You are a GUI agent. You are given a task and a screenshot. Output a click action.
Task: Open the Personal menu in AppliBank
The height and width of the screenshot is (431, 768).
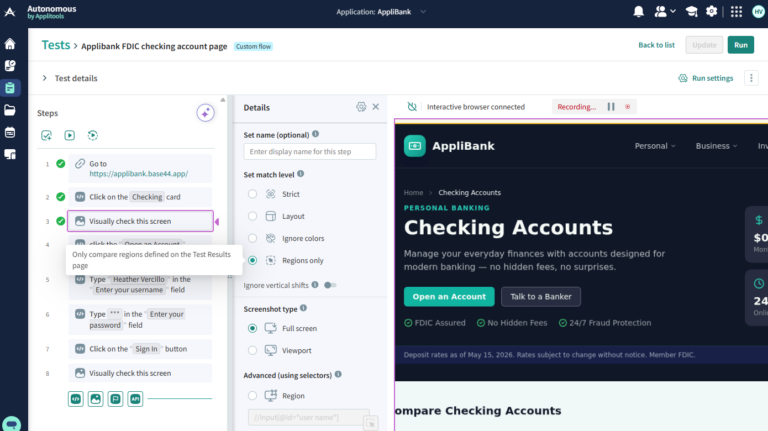coord(655,146)
